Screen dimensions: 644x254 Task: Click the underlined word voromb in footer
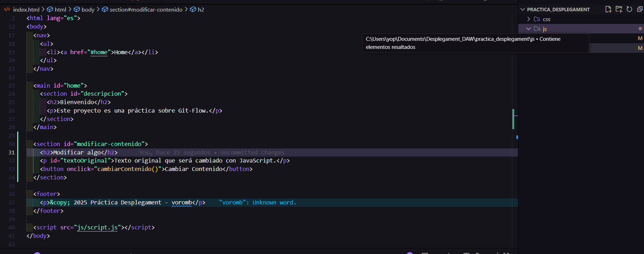[182, 203]
